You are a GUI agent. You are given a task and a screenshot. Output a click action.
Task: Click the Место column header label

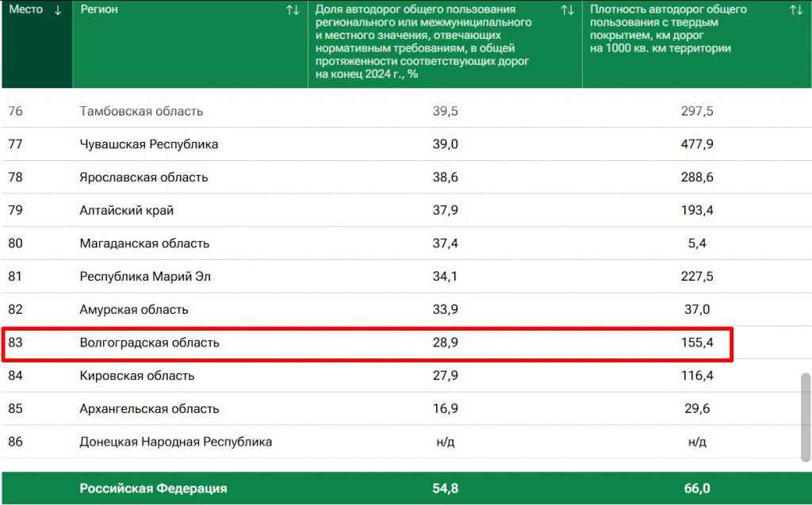25,10
